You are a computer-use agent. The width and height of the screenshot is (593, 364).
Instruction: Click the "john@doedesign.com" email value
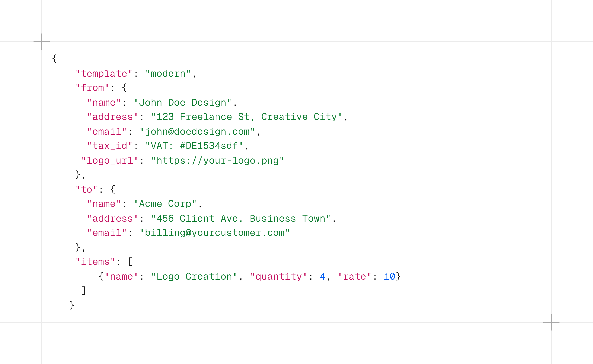click(x=197, y=132)
